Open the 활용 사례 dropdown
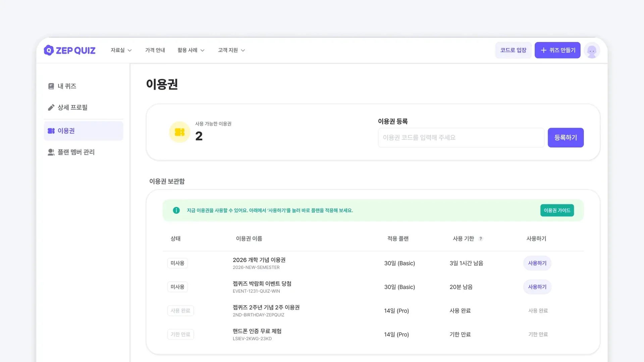644x362 pixels. (191, 50)
